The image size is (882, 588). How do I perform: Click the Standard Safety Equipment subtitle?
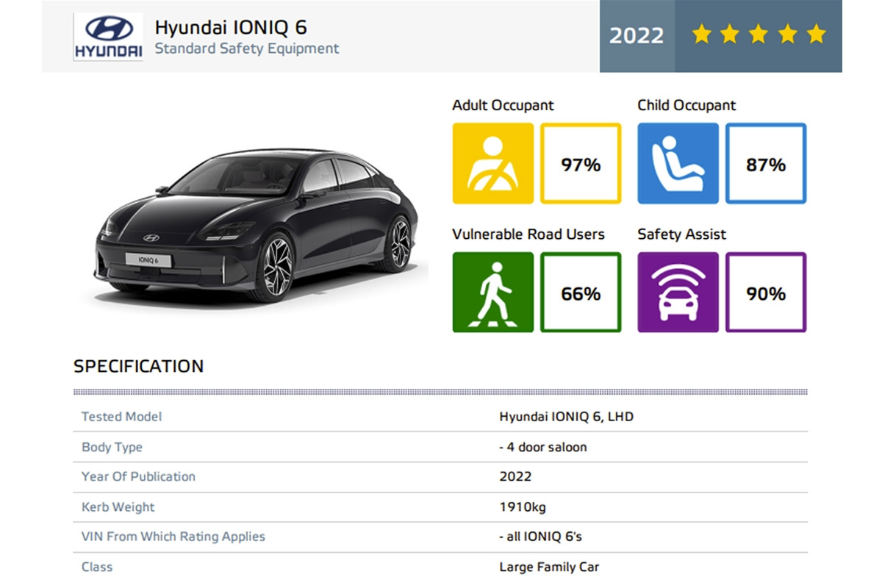(x=247, y=49)
